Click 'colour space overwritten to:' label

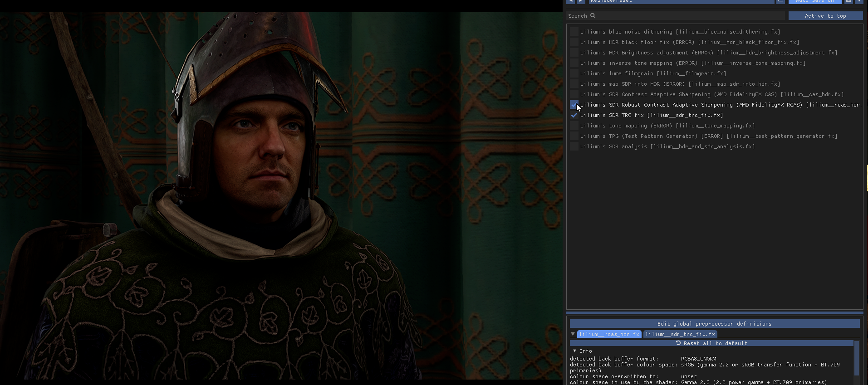614,376
